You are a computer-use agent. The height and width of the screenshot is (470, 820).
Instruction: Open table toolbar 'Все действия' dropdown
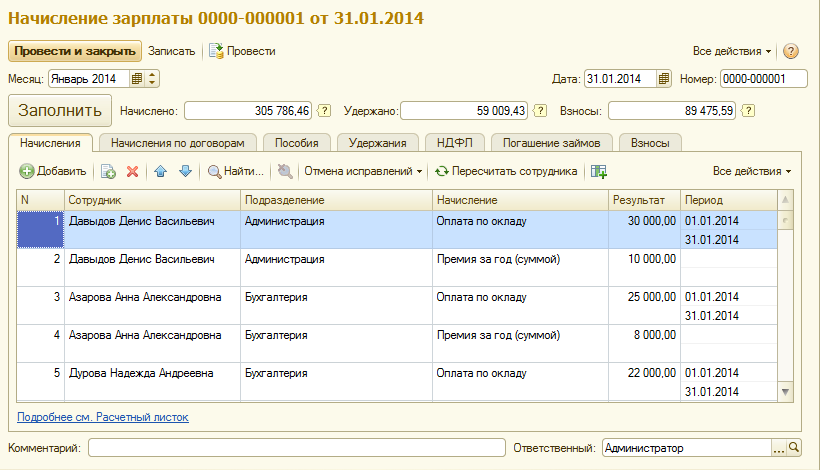point(751,171)
